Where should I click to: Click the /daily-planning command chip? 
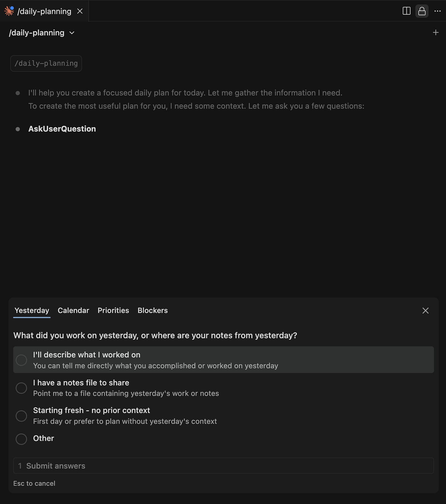(x=46, y=63)
